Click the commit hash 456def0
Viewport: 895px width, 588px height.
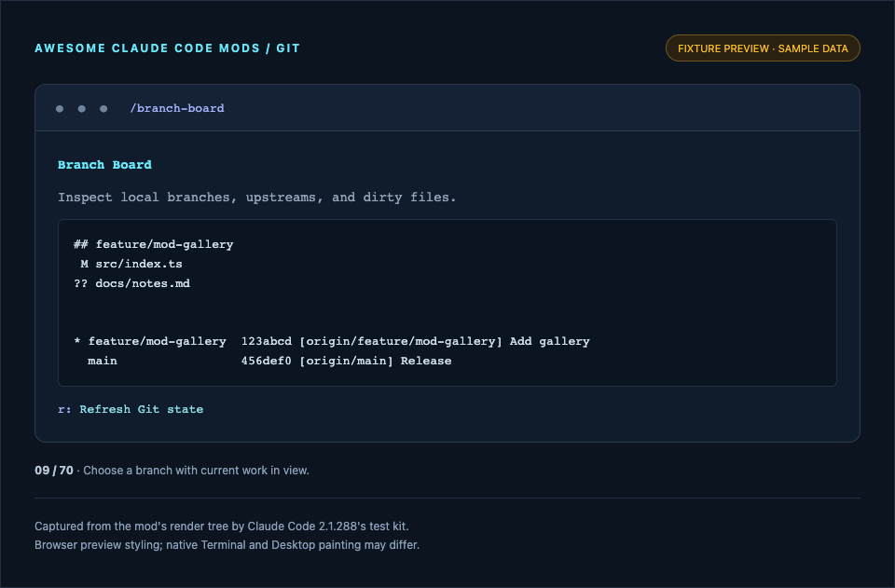pyautogui.click(x=266, y=361)
